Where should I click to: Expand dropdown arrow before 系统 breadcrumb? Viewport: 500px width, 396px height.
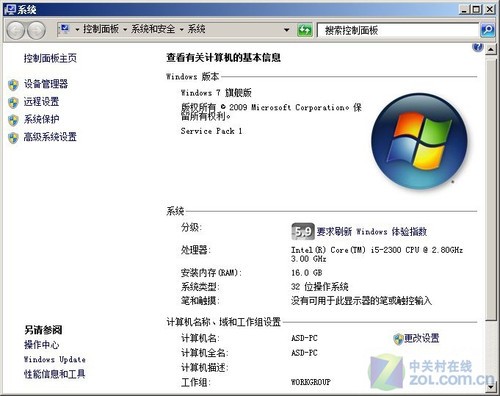[182, 30]
